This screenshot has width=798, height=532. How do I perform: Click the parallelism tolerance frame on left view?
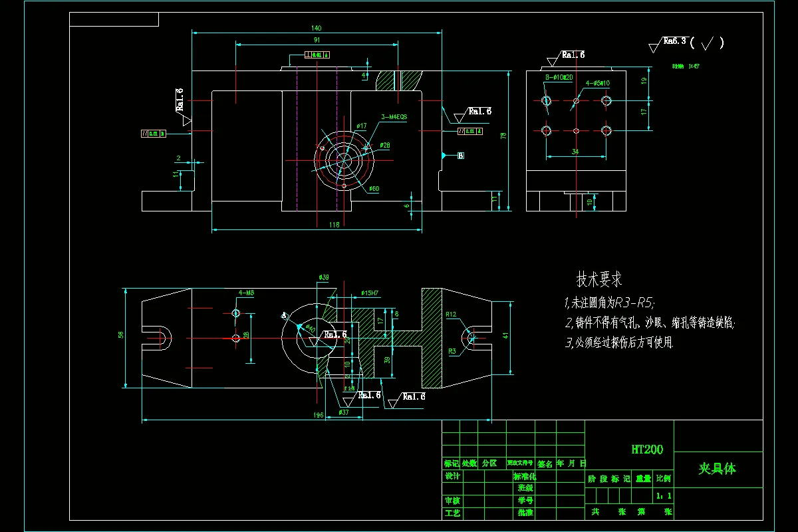(x=154, y=133)
